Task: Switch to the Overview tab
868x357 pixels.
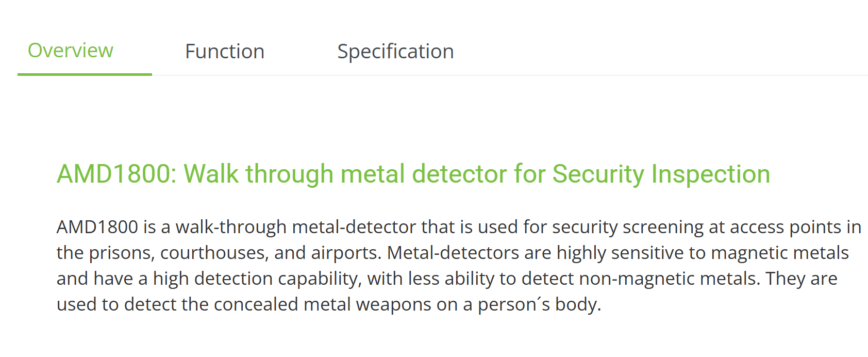Action: [x=71, y=51]
